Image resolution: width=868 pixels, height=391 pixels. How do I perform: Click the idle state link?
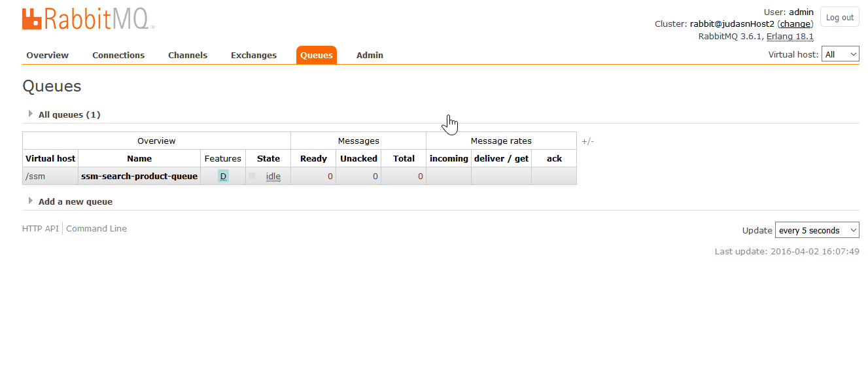273,176
